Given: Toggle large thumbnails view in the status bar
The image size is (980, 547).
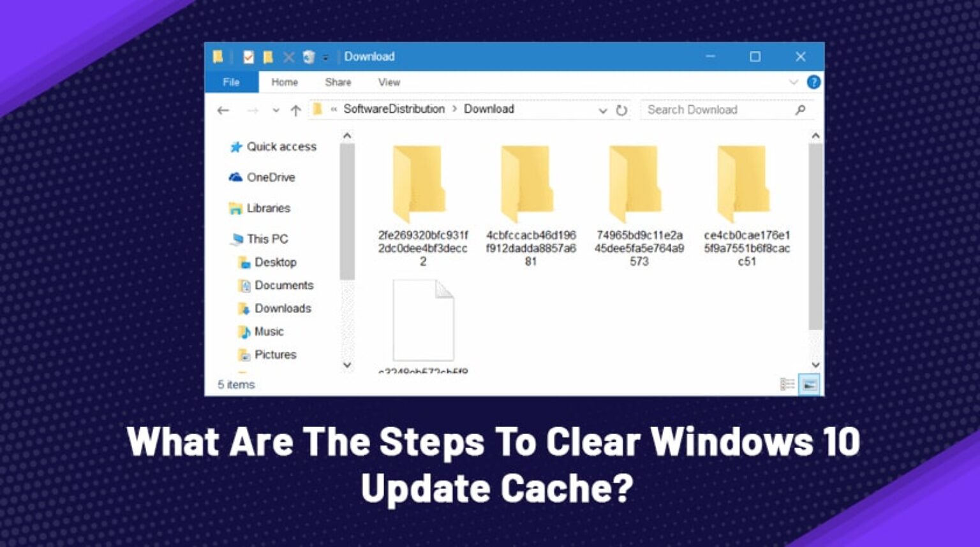Looking at the screenshot, I should [808, 384].
